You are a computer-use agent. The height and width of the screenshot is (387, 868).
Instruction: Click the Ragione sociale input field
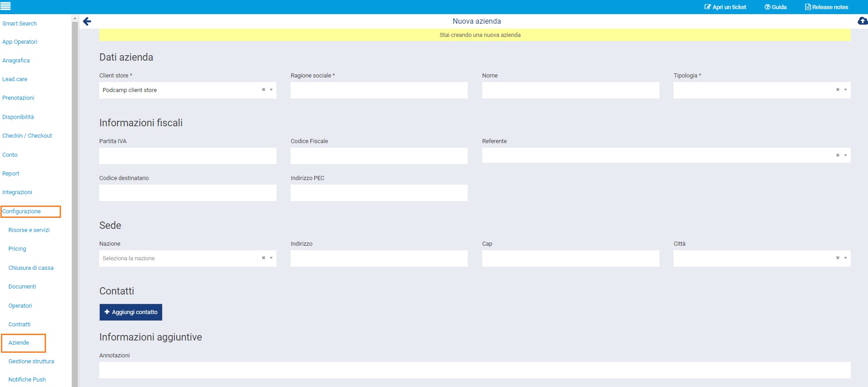click(379, 90)
